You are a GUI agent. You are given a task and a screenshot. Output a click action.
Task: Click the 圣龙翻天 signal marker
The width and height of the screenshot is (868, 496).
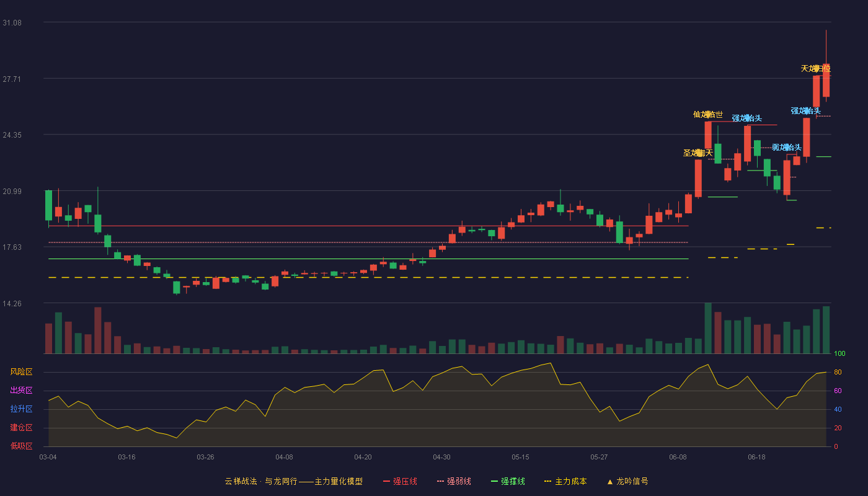point(698,153)
